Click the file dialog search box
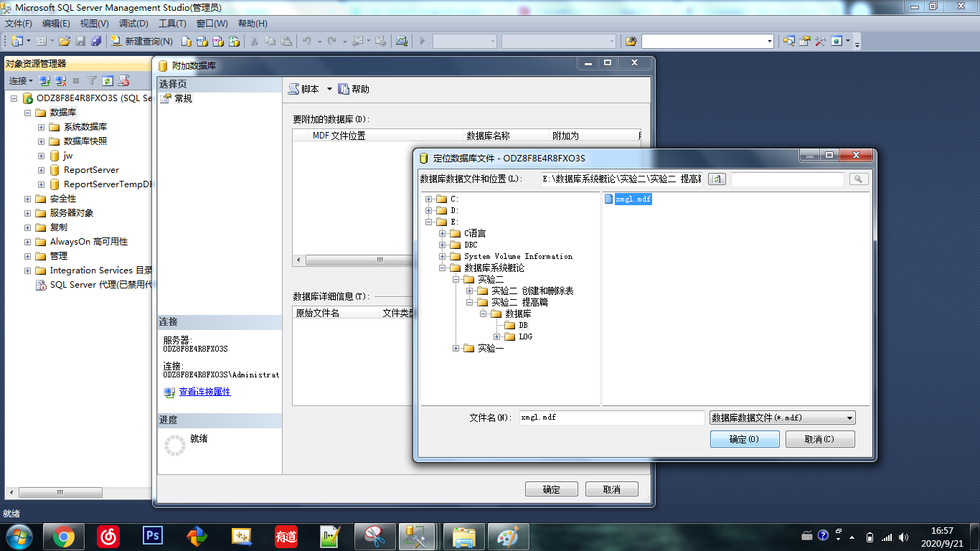Viewport: 980px width, 551px height. point(788,179)
